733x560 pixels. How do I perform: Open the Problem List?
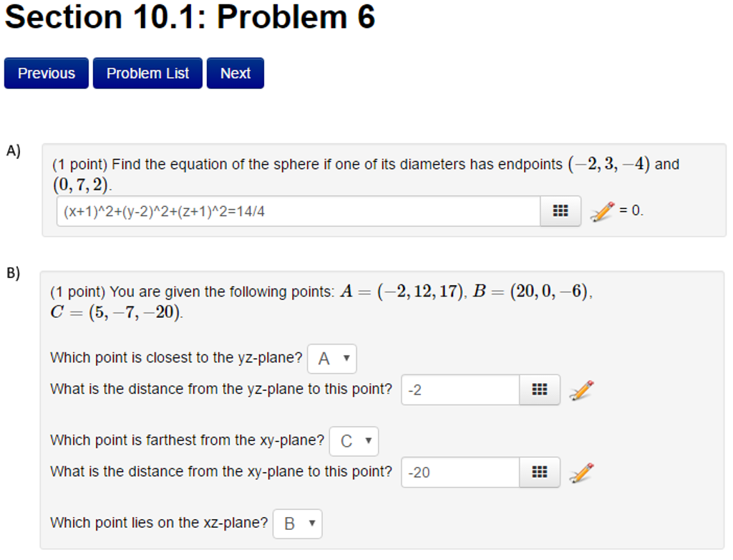click(x=147, y=73)
